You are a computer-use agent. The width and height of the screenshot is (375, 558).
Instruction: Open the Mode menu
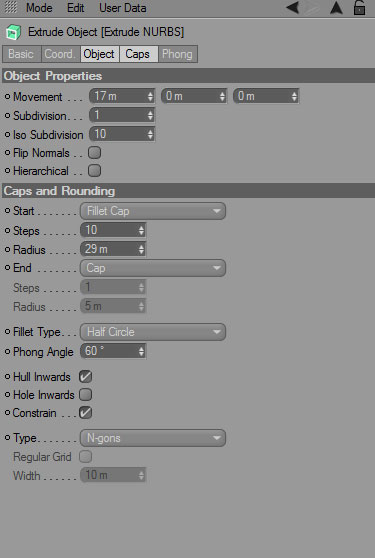(39, 8)
